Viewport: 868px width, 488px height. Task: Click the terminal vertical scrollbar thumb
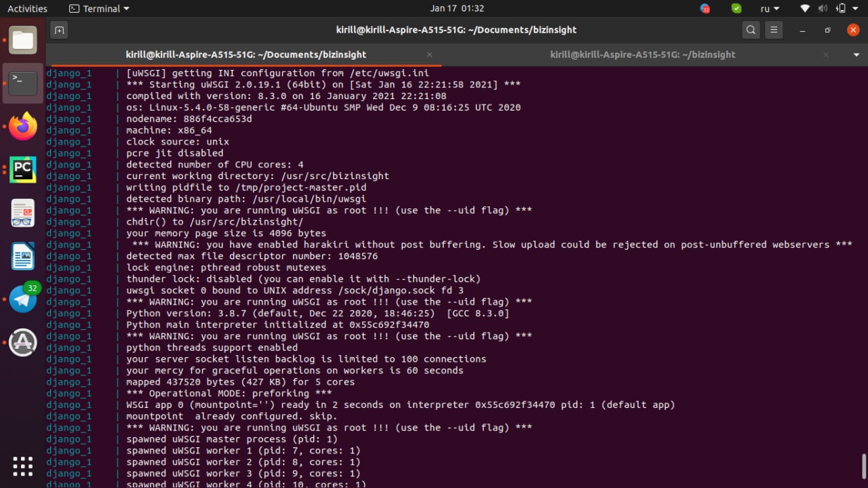864,467
